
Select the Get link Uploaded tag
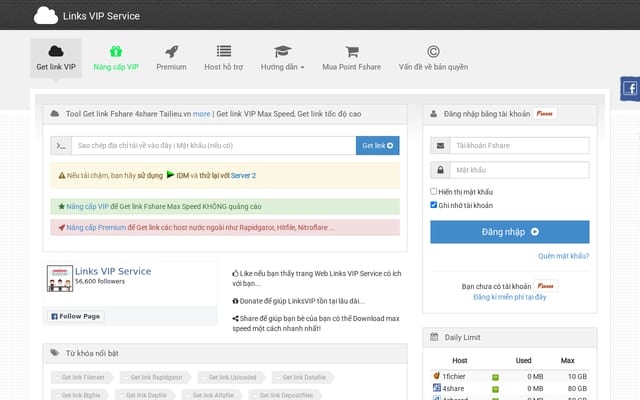[x=231, y=377]
